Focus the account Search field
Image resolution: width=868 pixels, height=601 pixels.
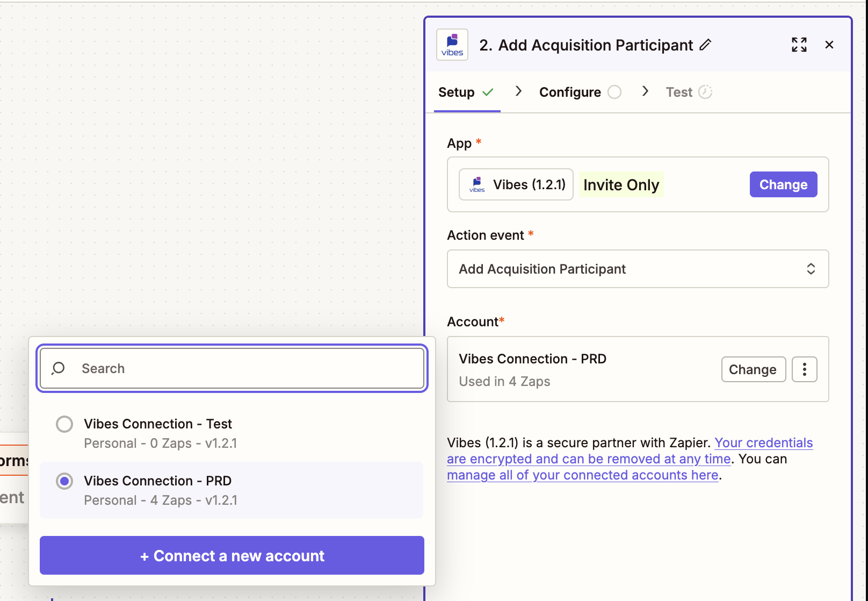[232, 368]
